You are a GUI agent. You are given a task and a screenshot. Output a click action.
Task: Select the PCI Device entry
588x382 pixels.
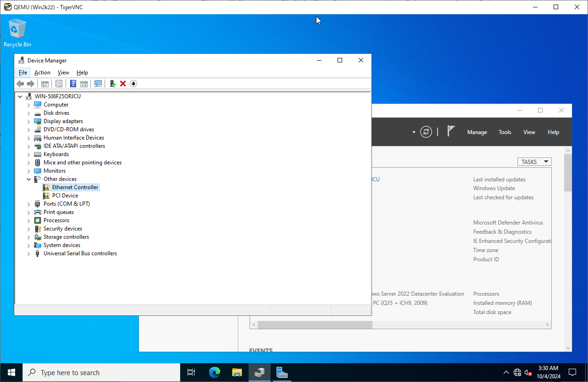[x=65, y=196]
